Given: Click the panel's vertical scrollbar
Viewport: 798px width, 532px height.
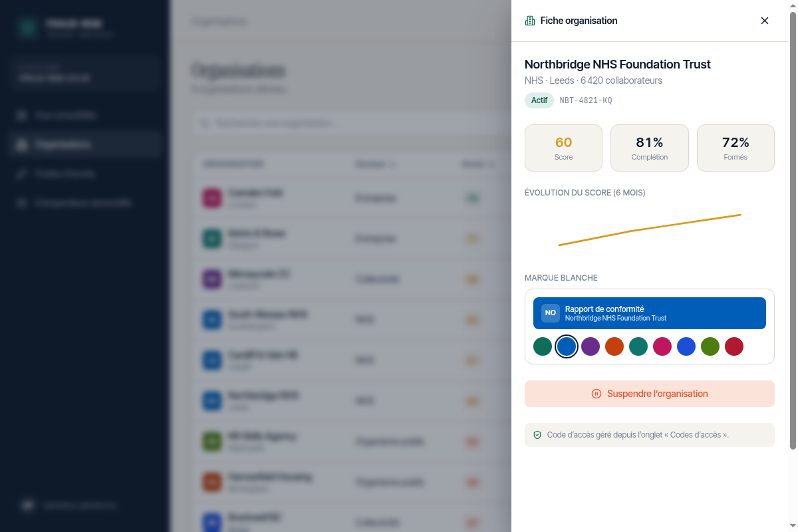Looking at the screenshot, I should [x=793, y=230].
